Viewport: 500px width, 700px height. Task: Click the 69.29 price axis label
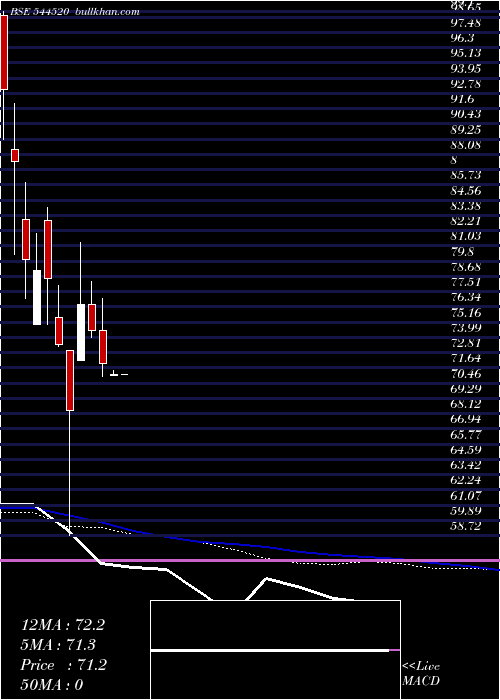coord(466,389)
